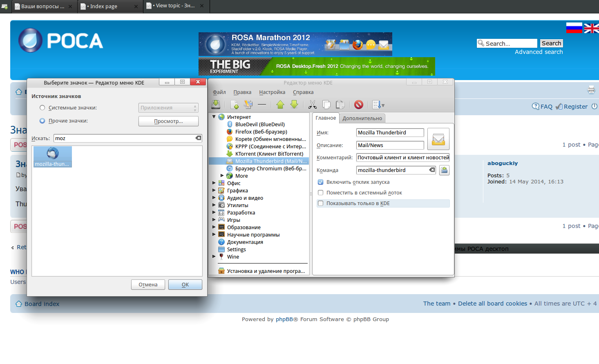
Task: Enable Поместить в системный лоток checkbox
Action: pyautogui.click(x=321, y=193)
